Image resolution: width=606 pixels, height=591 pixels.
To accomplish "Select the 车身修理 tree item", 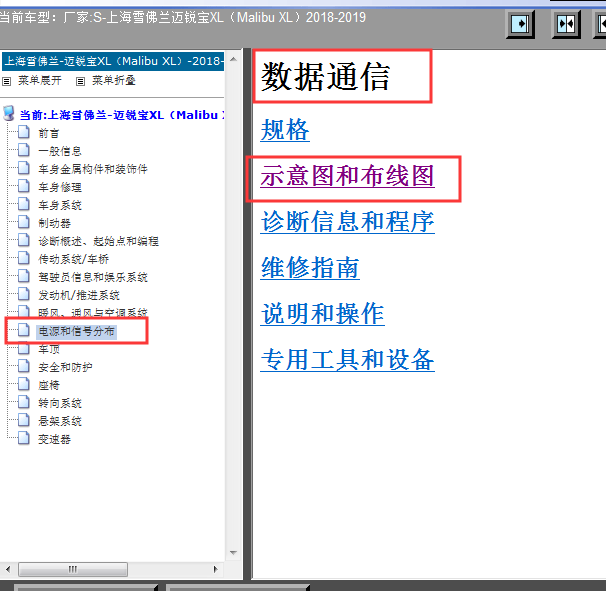I will point(60,187).
